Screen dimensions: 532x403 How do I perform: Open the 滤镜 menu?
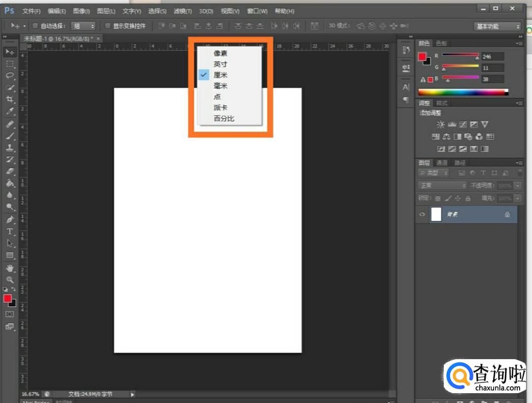pos(183,11)
